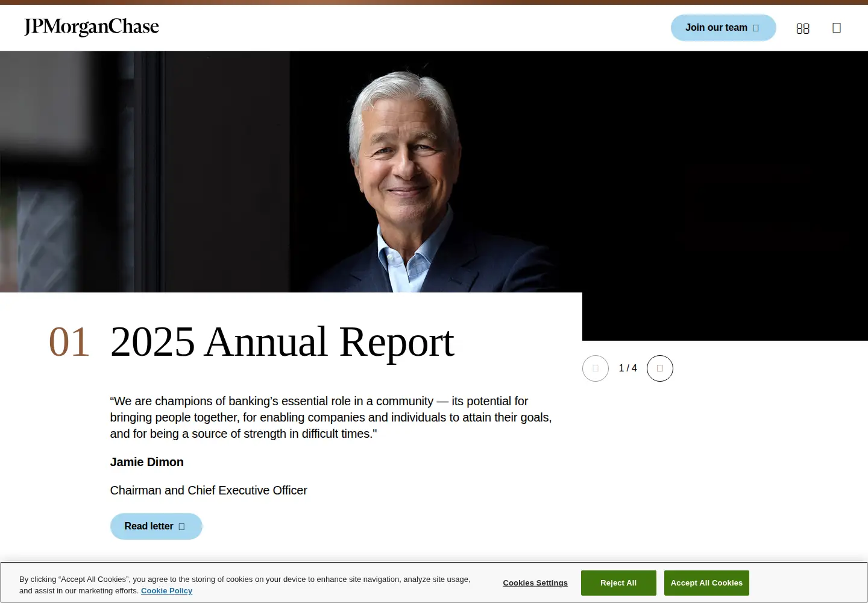This screenshot has height=603, width=868.
Task: Open the grid menu icon in header
Action: [x=803, y=28]
